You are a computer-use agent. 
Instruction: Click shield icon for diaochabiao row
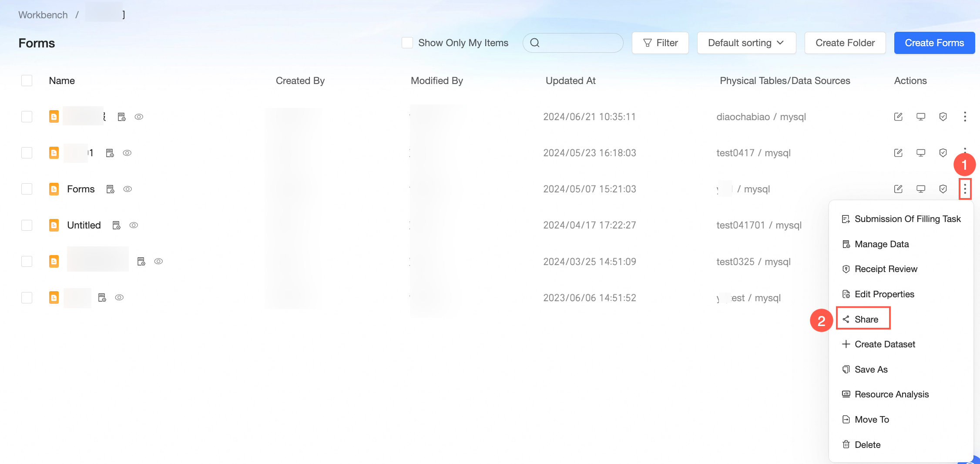click(943, 117)
